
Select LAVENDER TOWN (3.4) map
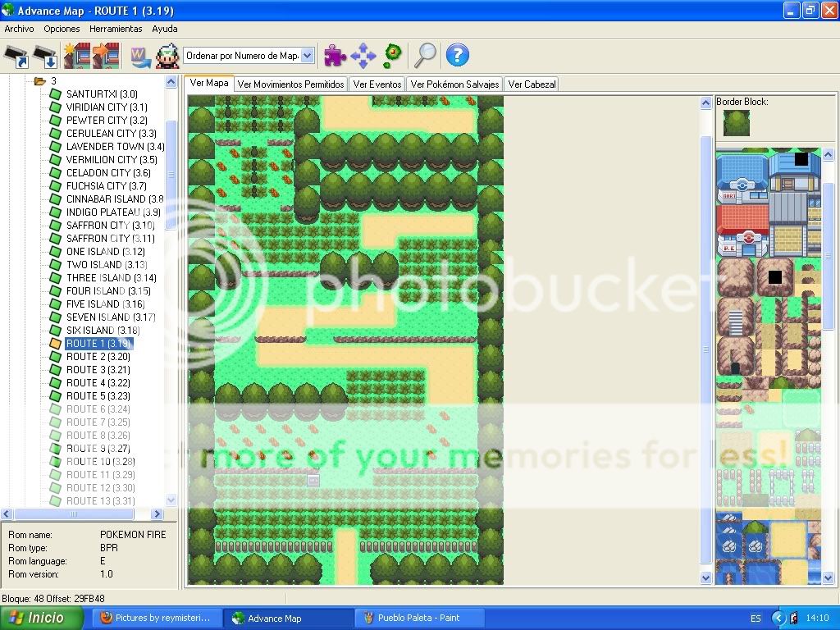tap(115, 147)
